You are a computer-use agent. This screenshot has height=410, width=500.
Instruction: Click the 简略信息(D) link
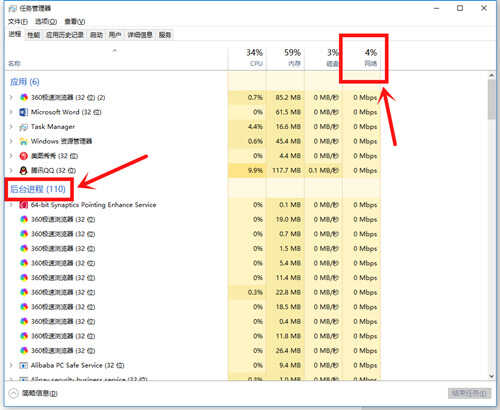pyautogui.click(x=40, y=394)
